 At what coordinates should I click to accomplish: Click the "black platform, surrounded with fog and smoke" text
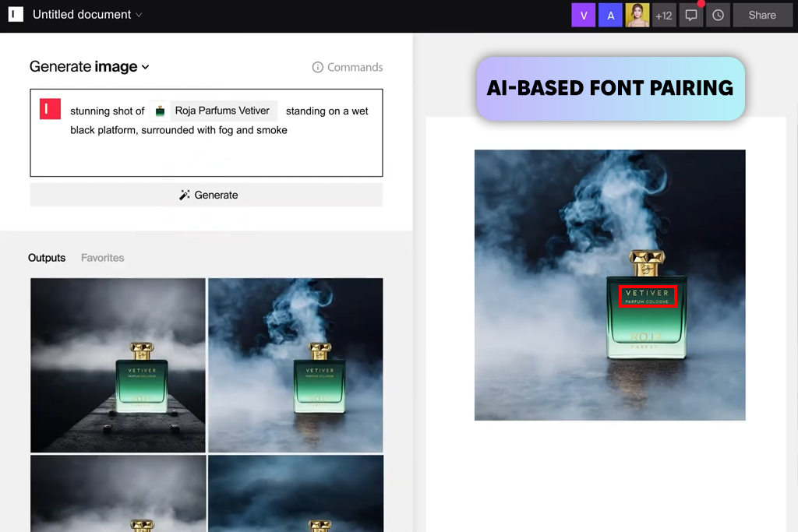178,130
